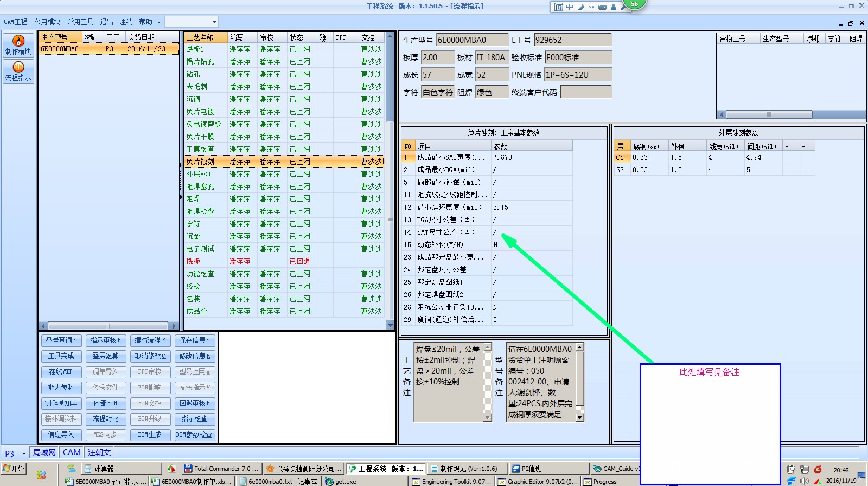Click the 能力参数 button
Image resolution: width=868 pixels, height=486 pixels.
click(61, 388)
